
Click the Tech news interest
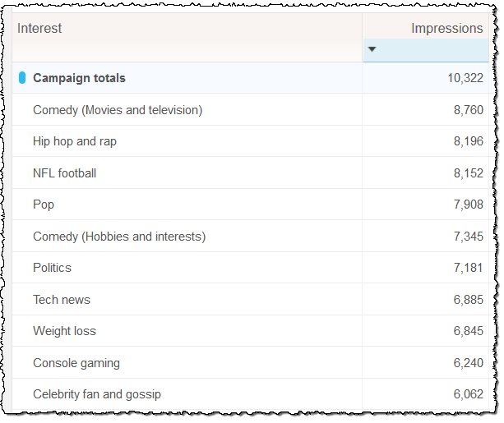[x=62, y=300]
